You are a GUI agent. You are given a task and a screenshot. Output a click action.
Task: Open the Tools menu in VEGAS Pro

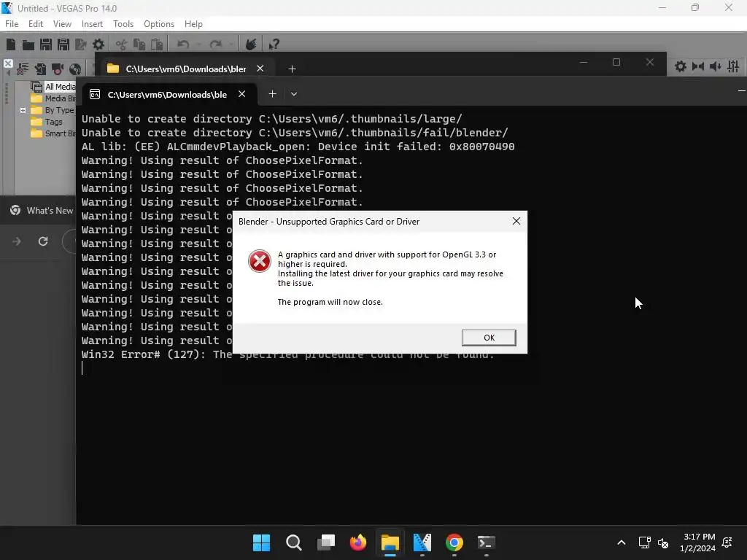click(123, 24)
